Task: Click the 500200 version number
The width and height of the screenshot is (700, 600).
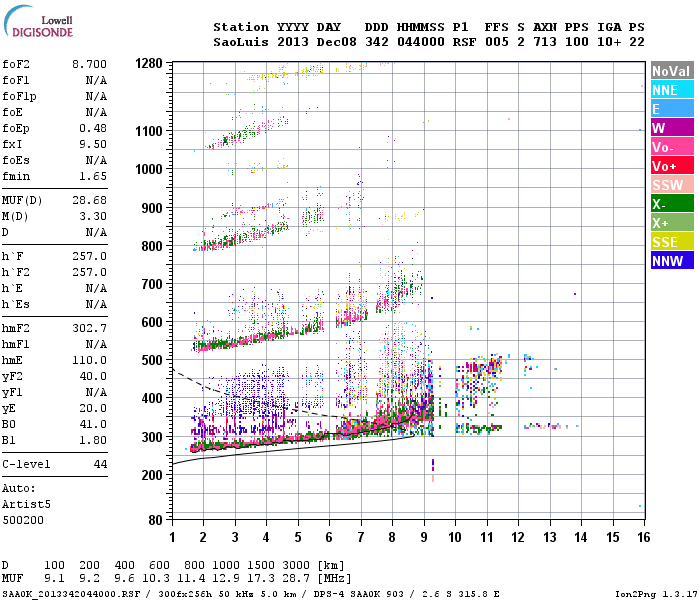Action: [x=23, y=520]
